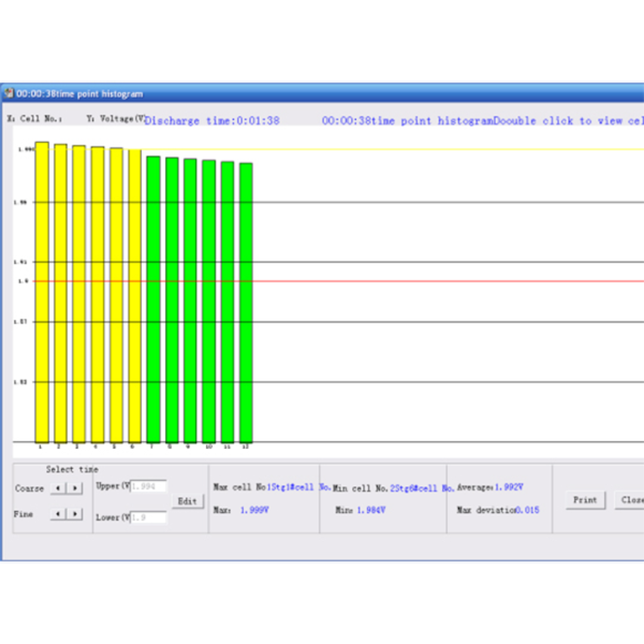
Task: Click the Lower voltage input field
Action: pyautogui.click(x=148, y=518)
